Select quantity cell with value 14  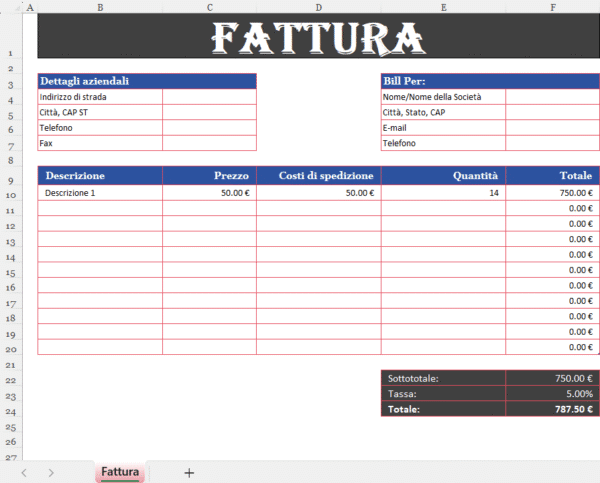[x=443, y=193]
